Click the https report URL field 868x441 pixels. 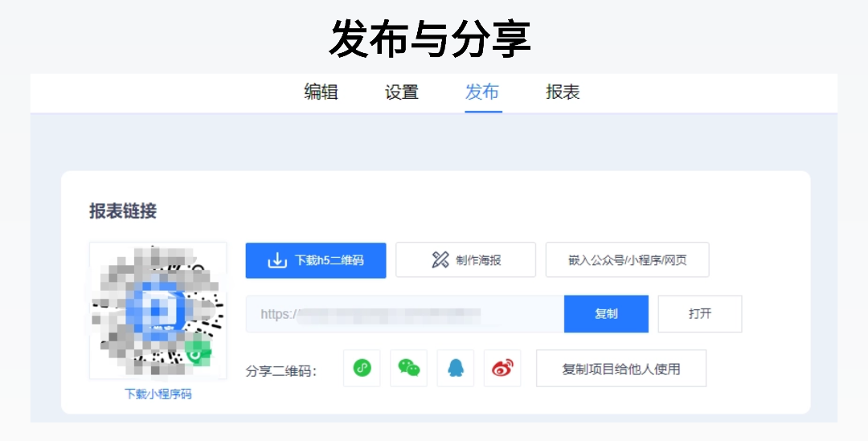(x=405, y=314)
